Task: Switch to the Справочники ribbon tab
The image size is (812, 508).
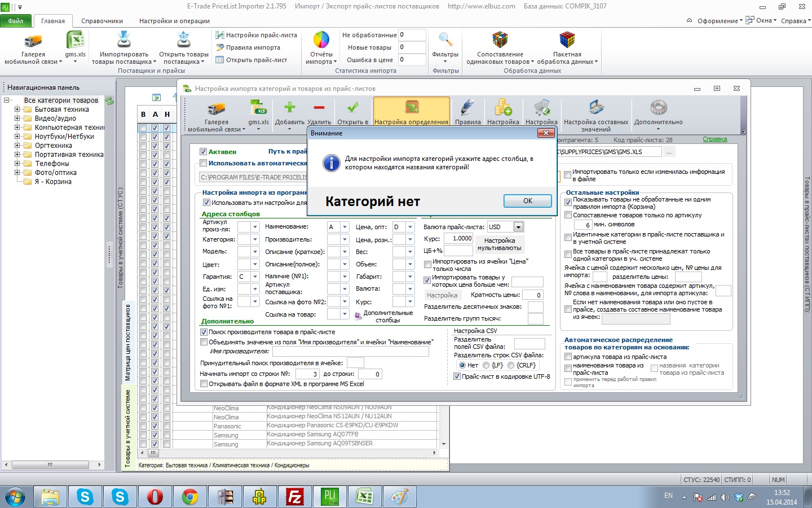Action: 102,21
